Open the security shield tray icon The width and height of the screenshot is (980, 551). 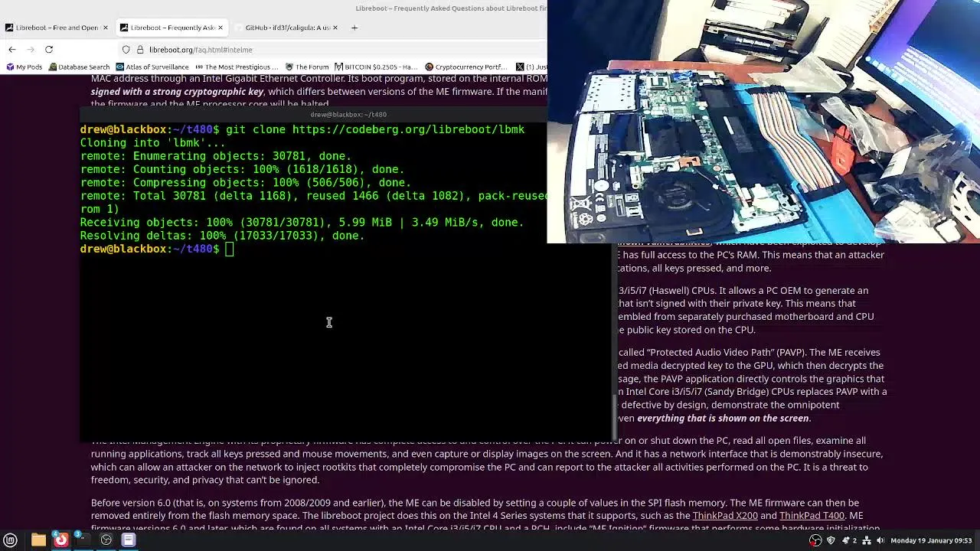[831, 540]
